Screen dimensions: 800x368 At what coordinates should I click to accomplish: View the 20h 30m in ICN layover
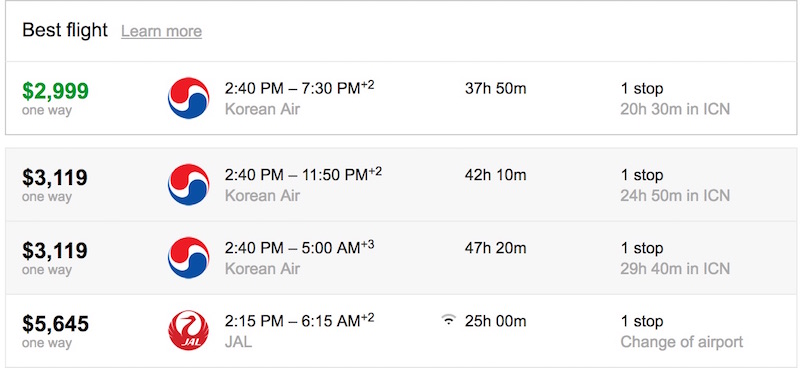click(675, 109)
